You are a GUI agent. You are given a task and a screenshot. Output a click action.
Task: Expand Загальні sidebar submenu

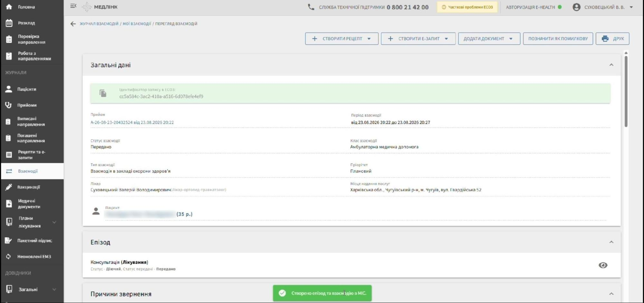point(54,289)
